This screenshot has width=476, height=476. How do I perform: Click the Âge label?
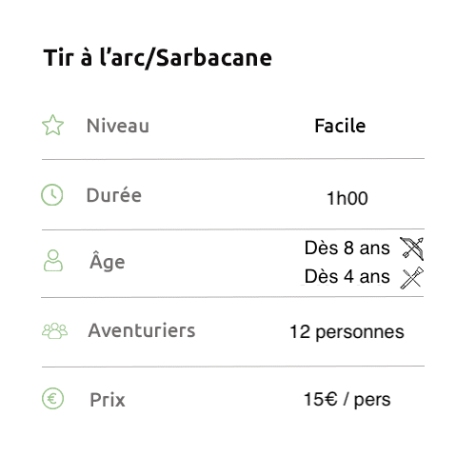point(108,261)
